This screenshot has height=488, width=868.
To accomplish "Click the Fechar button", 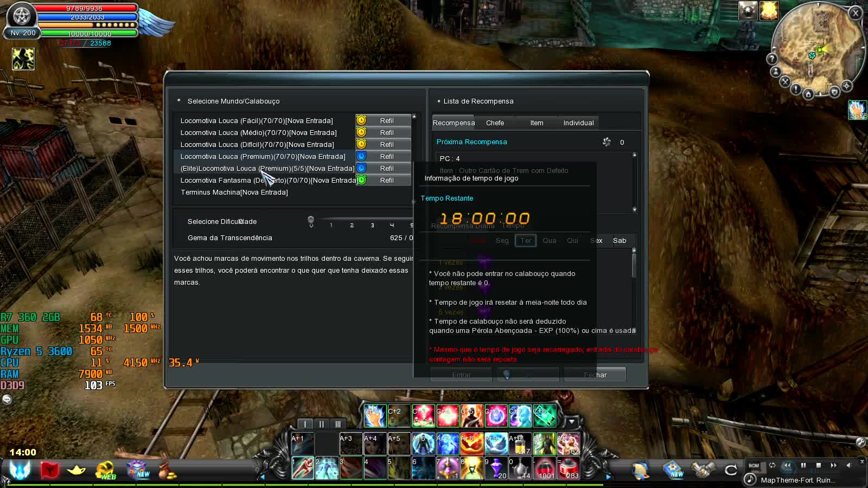I will pos(595,375).
